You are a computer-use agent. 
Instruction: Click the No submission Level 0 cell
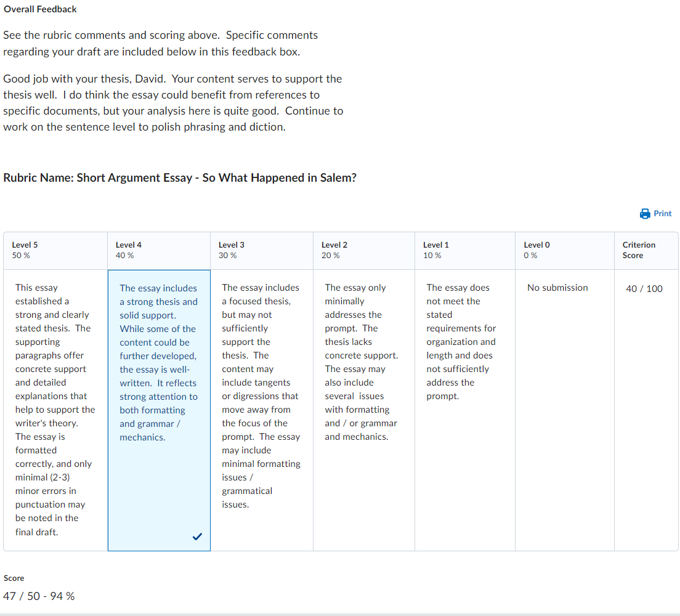click(557, 288)
